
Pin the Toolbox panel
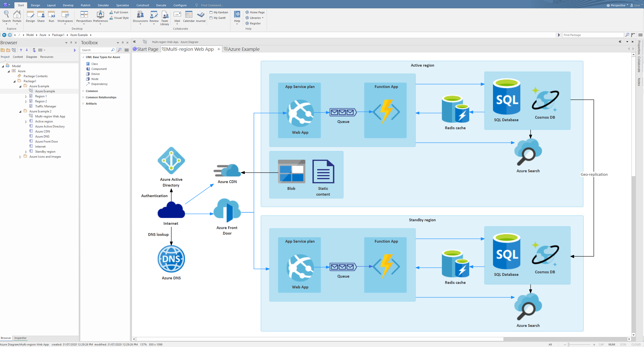[123, 43]
